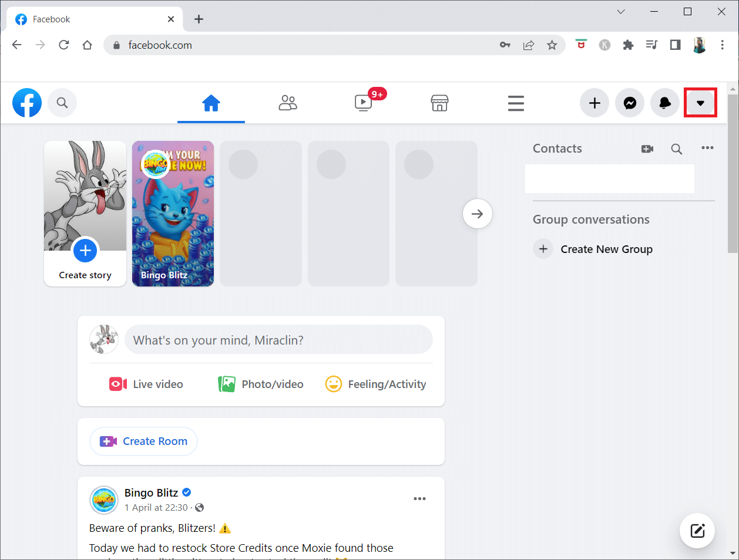The image size is (739, 560).
Task: Open Messenger
Action: [x=630, y=103]
